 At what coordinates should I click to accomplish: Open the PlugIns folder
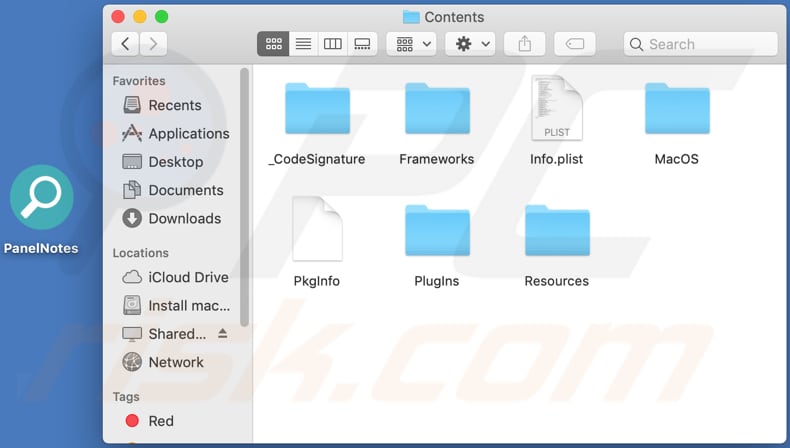(437, 230)
